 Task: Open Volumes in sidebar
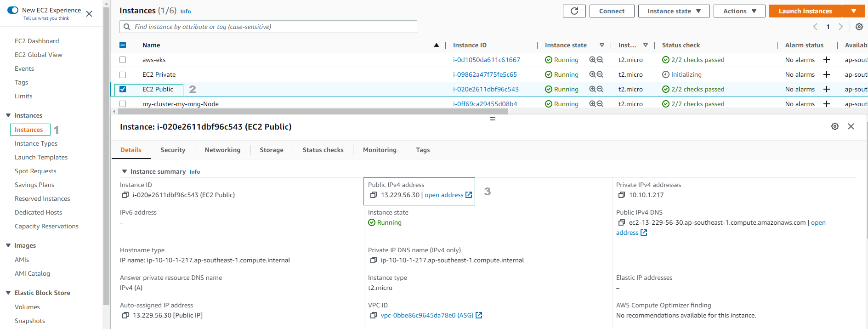click(27, 307)
